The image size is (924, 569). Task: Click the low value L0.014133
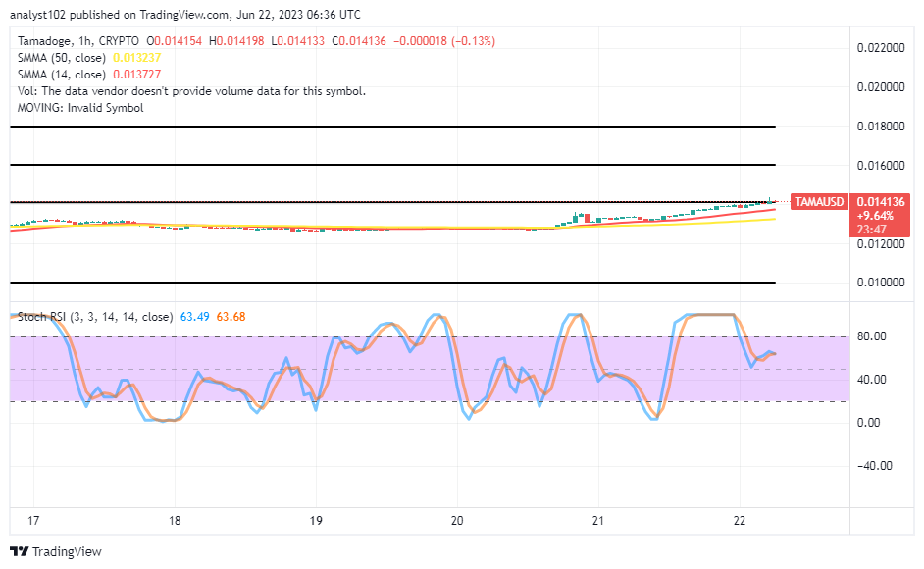(297, 41)
